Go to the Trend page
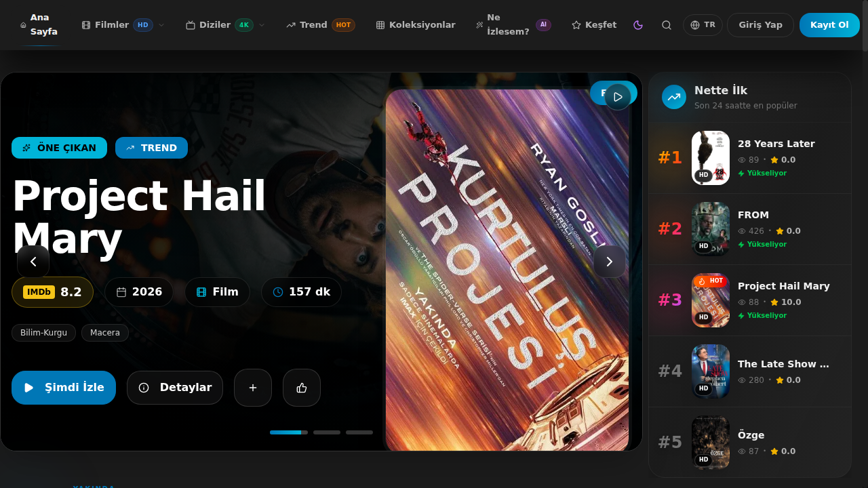Viewport: 868px width, 488px height. click(x=320, y=25)
